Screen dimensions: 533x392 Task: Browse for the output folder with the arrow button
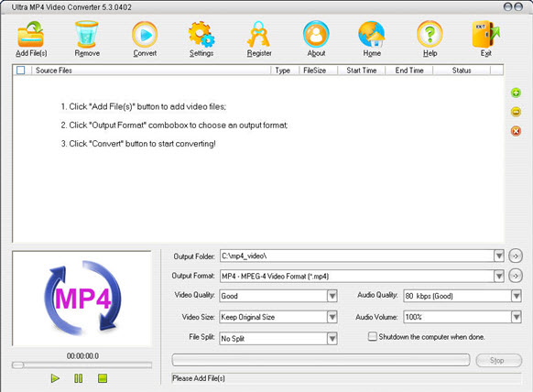pos(516,256)
